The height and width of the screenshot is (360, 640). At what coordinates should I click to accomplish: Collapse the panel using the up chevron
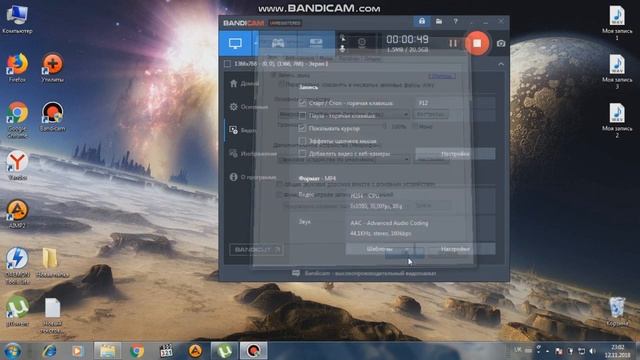[501, 64]
